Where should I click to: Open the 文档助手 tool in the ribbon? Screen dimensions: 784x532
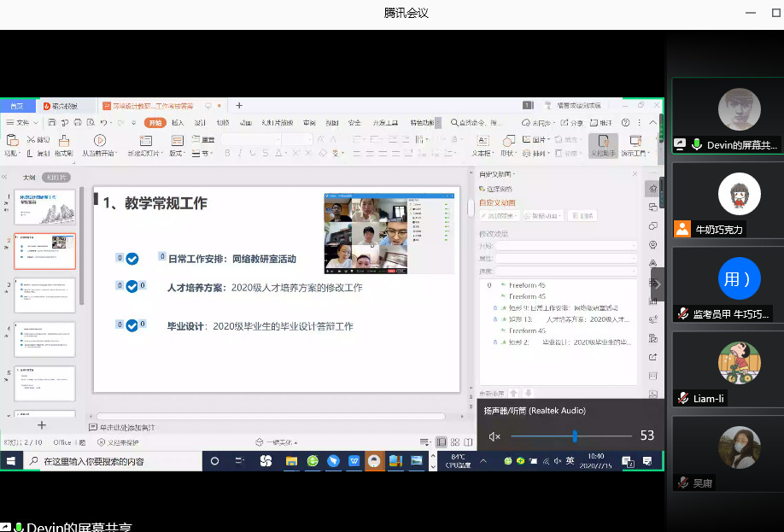(x=603, y=144)
